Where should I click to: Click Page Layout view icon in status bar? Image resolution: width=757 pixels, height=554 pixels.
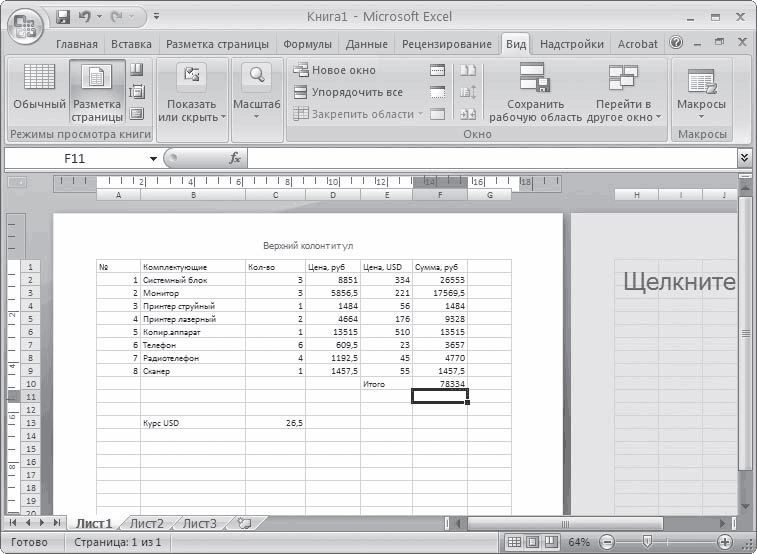(x=533, y=542)
